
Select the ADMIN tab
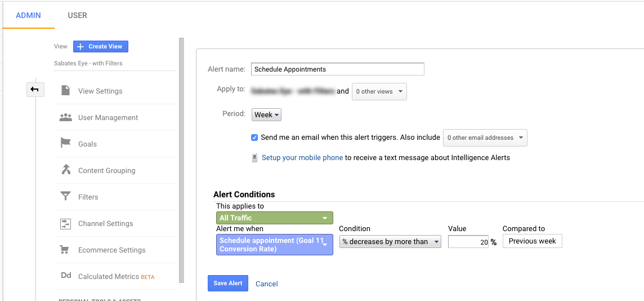point(28,15)
